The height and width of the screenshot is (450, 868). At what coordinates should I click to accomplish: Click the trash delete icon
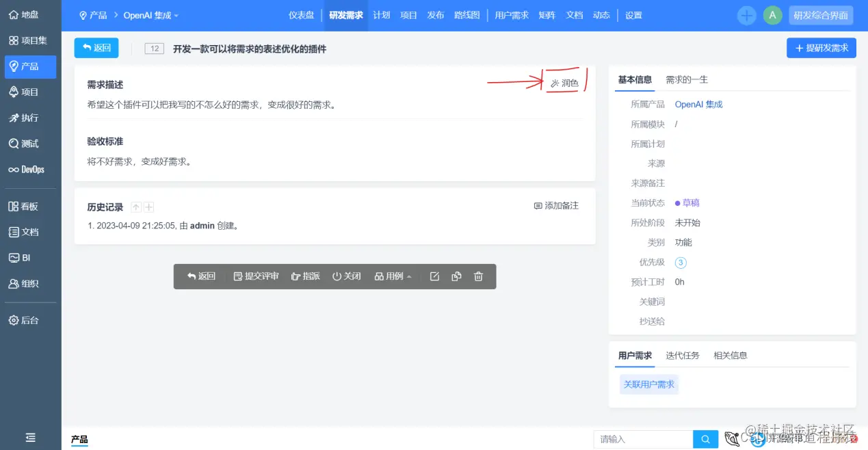477,276
